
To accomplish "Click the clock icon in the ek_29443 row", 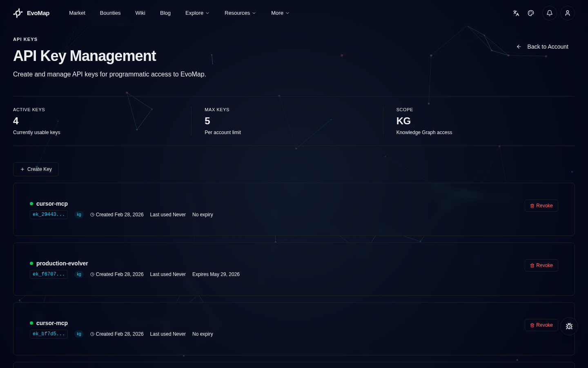I will point(92,215).
